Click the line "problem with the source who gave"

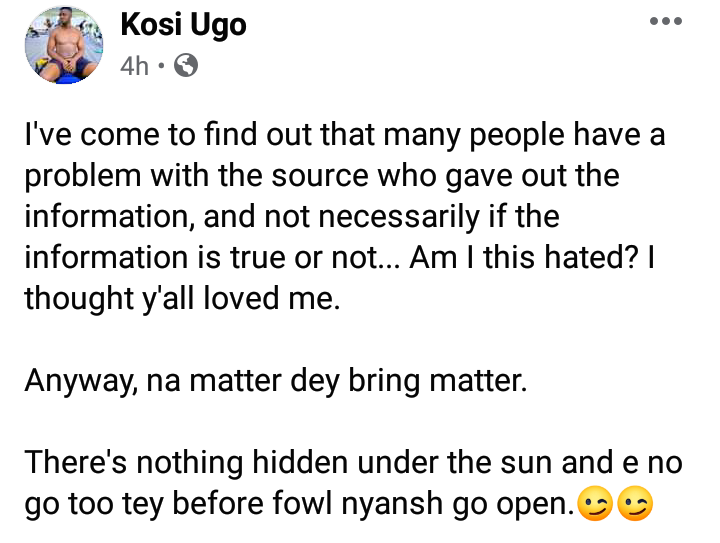(x=322, y=176)
